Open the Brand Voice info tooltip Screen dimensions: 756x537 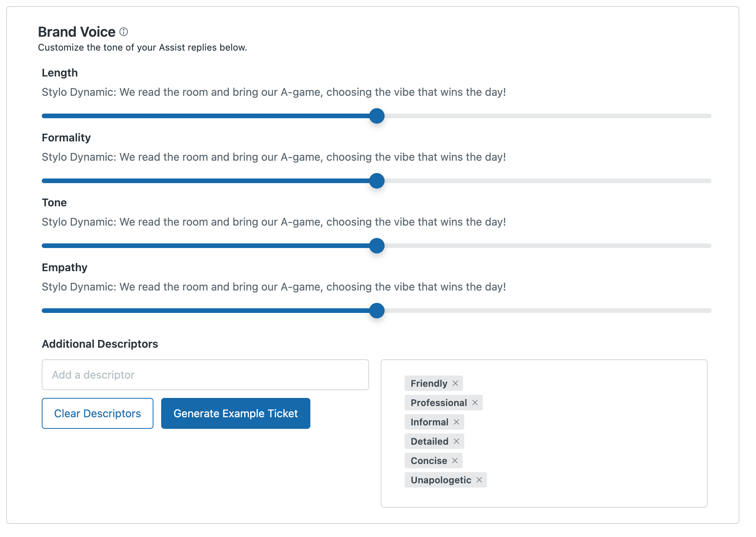(x=124, y=32)
